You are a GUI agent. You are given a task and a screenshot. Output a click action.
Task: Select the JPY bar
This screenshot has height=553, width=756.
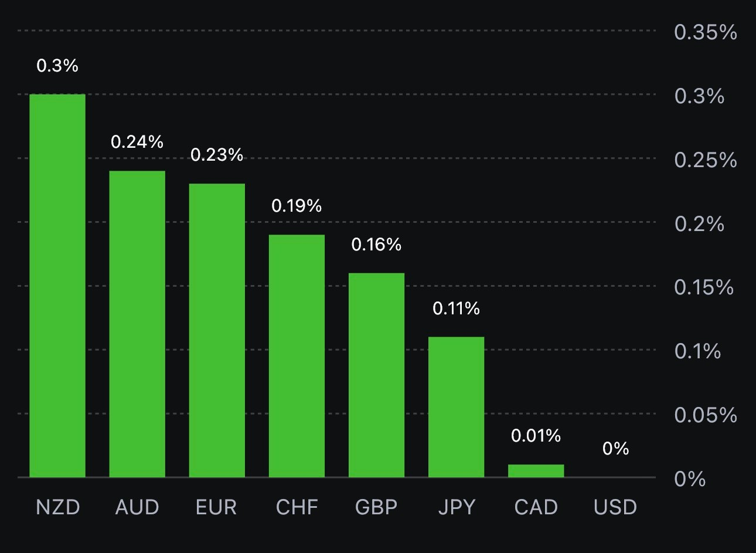point(456,407)
